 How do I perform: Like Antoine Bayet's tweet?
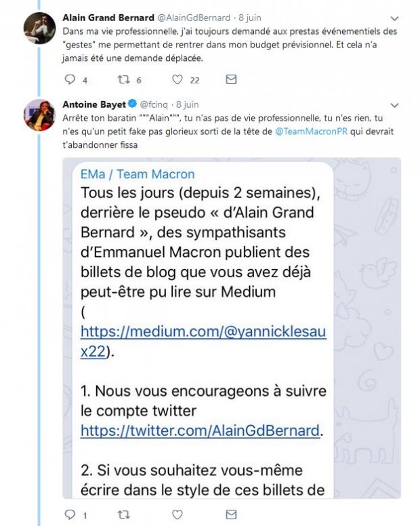177,514
